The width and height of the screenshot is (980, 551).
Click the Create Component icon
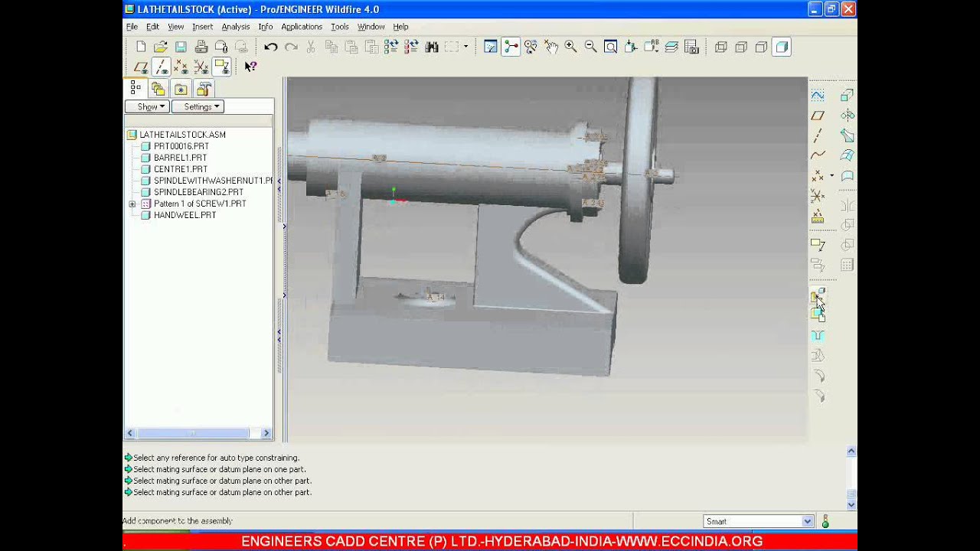pyautogui.click(x=818, y=314)
